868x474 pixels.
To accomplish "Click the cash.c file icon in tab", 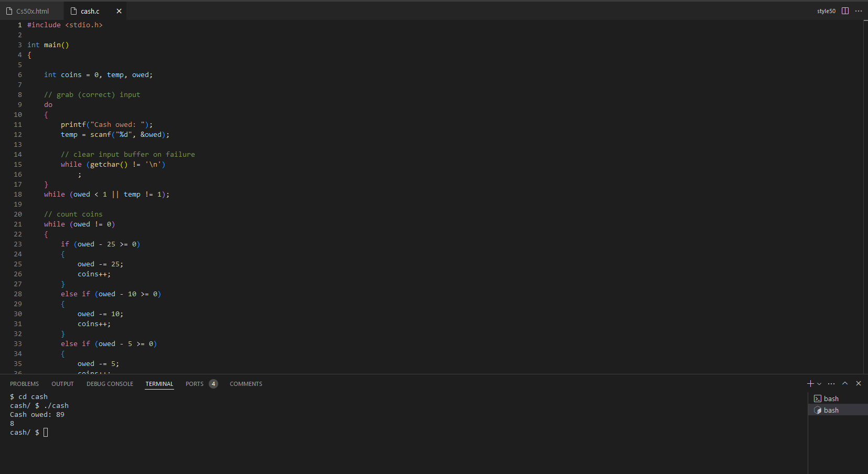I will pyautogui.click(x=74, y=11).
